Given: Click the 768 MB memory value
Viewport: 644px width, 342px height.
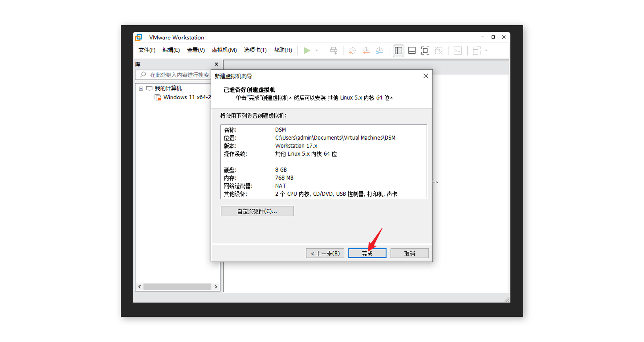Looking at the screenshot, I should pos(284,178).
